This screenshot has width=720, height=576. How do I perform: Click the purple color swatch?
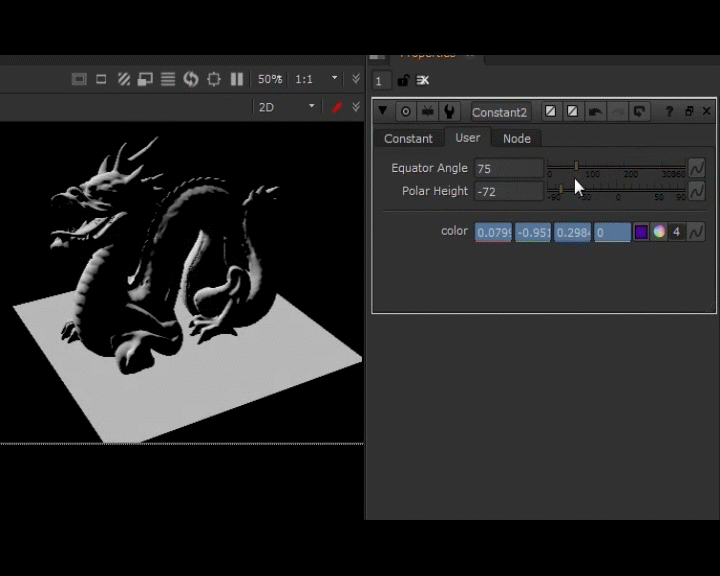pyautogui.click(x=641, y=232)
